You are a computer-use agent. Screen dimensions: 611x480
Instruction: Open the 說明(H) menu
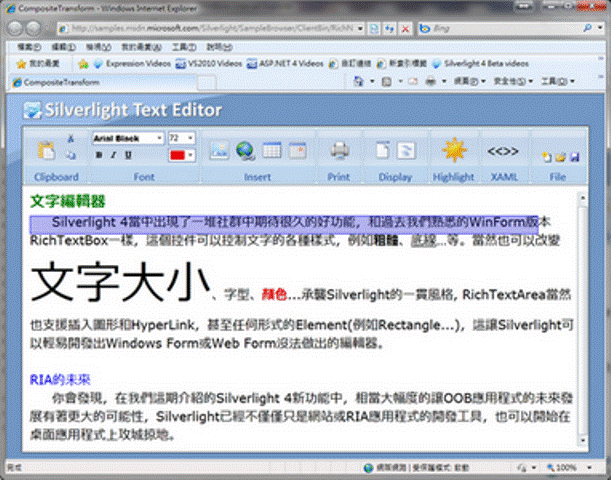pyautogui.click(x=219, y=47)
